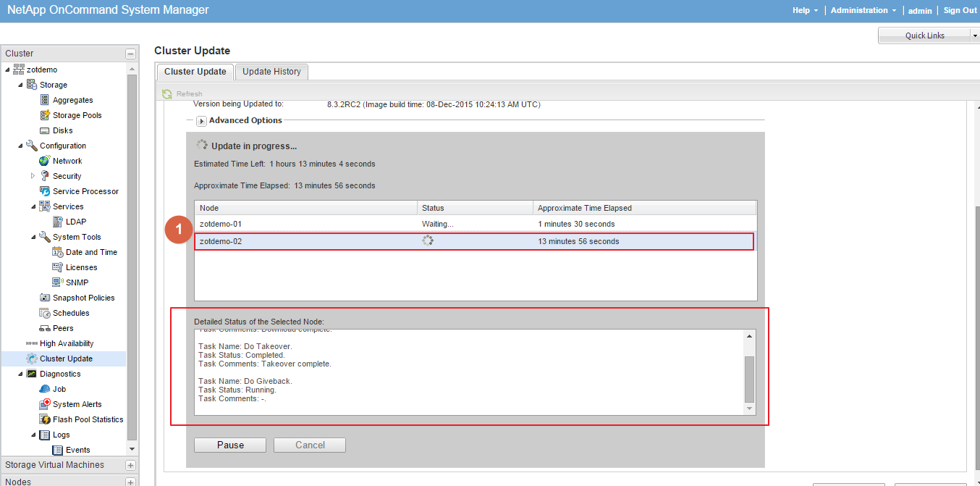This screenshot has width=980, height=486.
Task: Open the Nodes pane header
Action: 69,481
